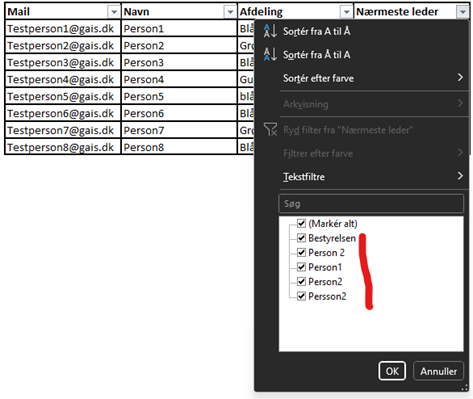
Task: Select the Person8 cell in Navn column
Action: pyautogui.click(x=179, y=147)
